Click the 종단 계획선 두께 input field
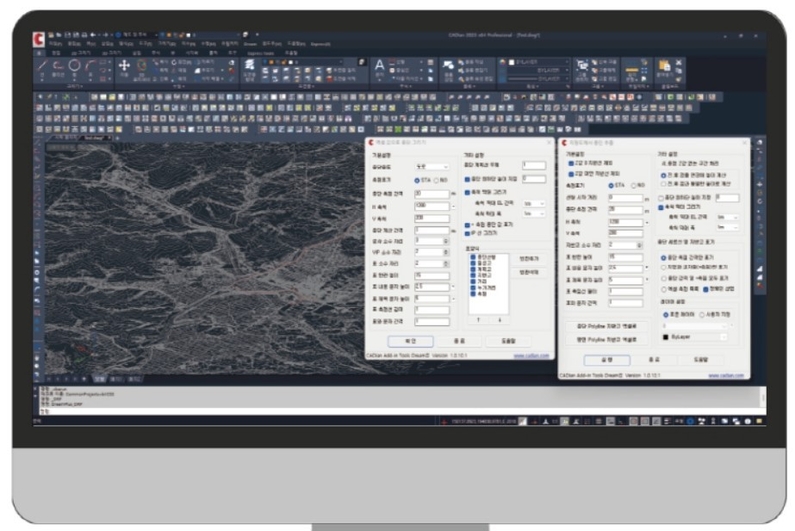 [x=534, y=165]
